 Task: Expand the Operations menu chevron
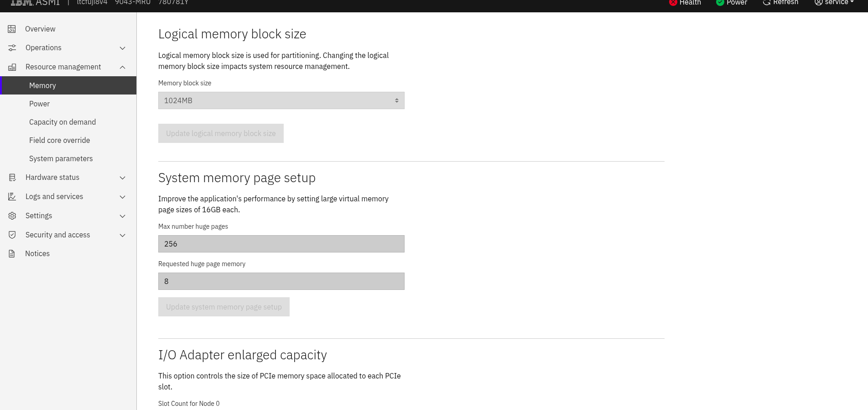(x=122, y=48)
